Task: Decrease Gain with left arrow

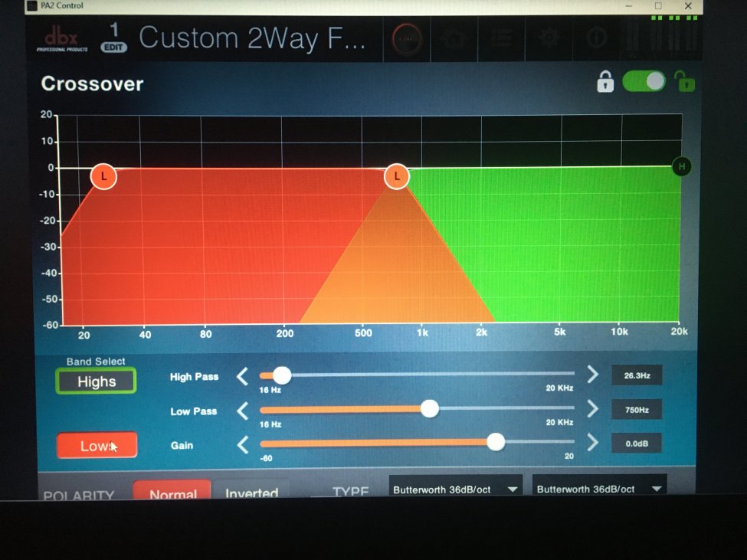Action: pyautogui.click(x=243, y=445)
